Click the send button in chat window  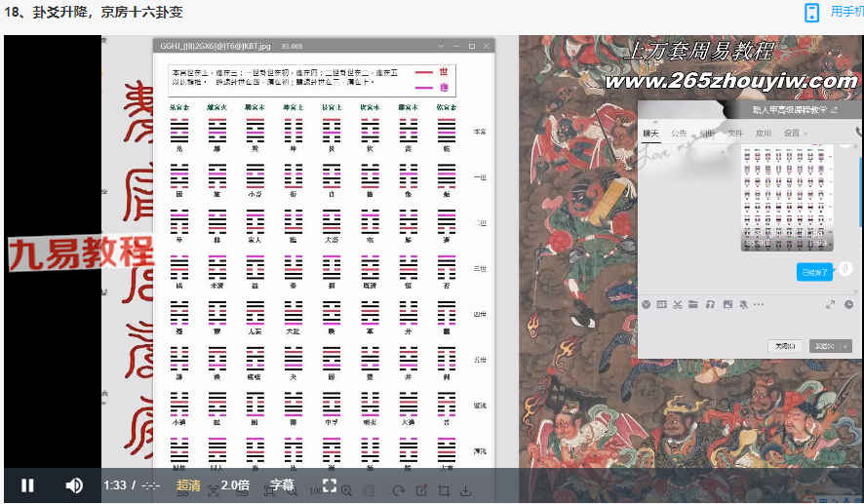pyautogui.click(x=825, y=346)
